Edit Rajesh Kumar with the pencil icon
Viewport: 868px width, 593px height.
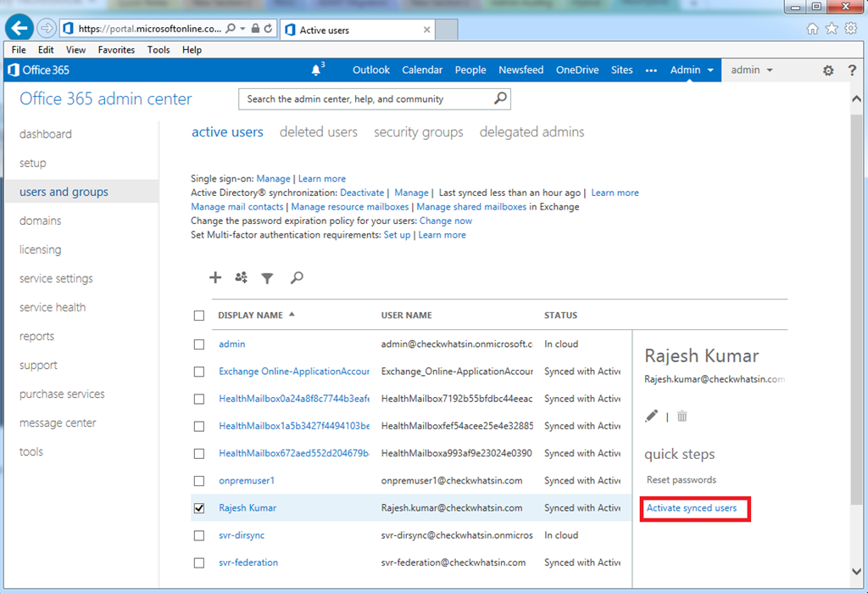(x=652, y=417)
